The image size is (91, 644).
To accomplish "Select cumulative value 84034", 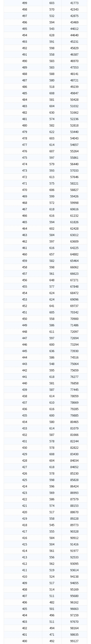I will 74,461.
